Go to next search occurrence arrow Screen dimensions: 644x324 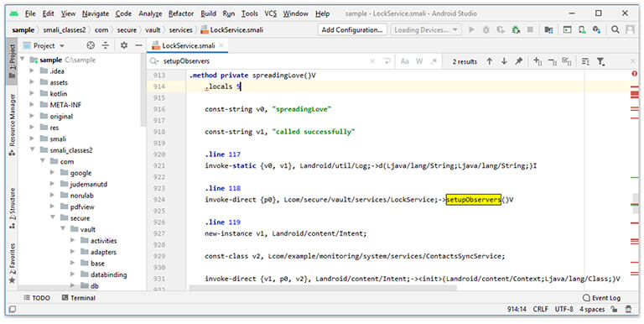pos(504,61)
